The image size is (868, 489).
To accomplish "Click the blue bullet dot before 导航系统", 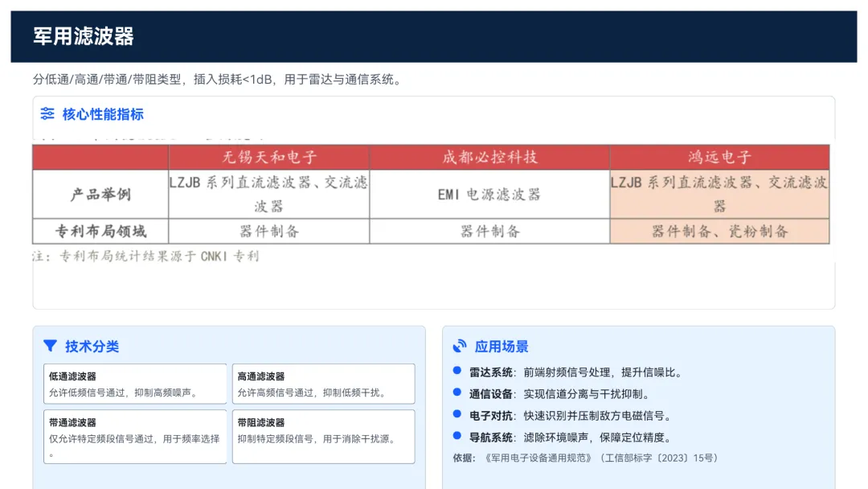I will (457, 436).
